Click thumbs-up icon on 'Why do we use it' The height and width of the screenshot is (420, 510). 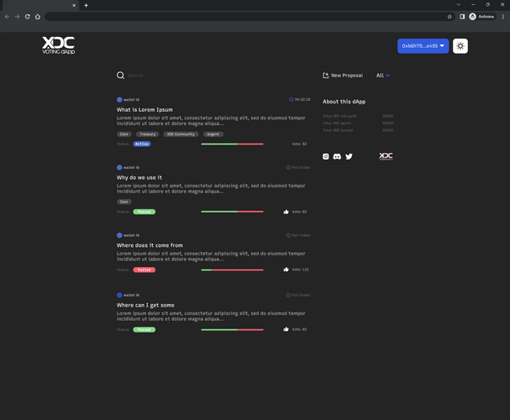click(287, 212)
